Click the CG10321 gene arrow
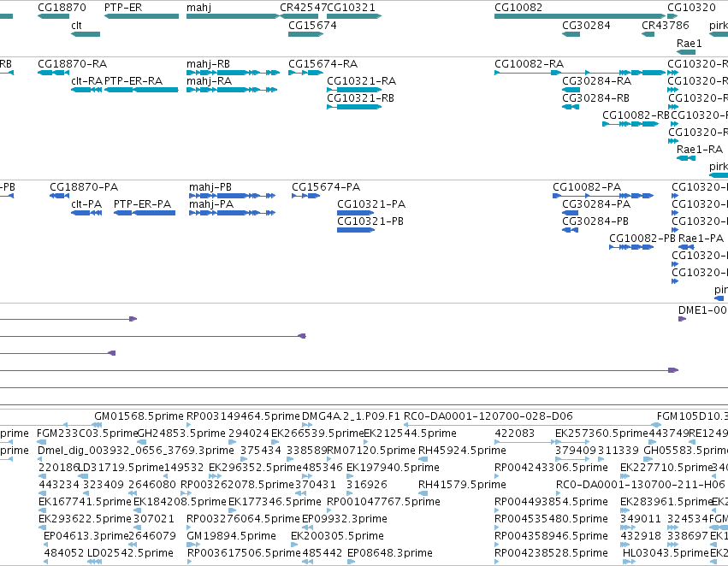Viewport: 728px width, 566px height. (x=354, y=16)
